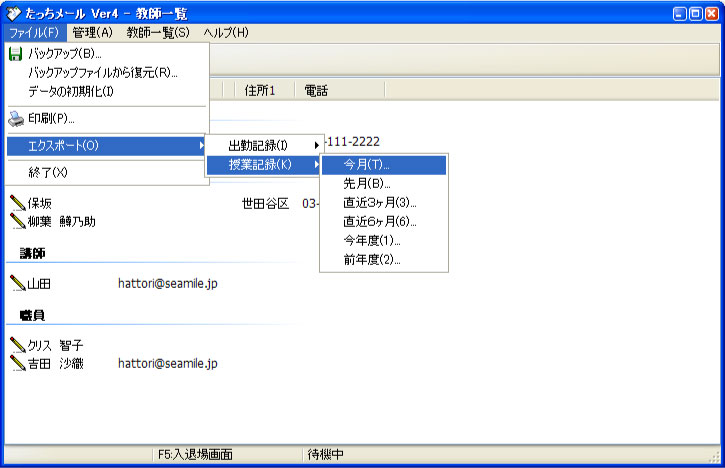Choose 終了(X) to exit

click(x=107, y=173)
